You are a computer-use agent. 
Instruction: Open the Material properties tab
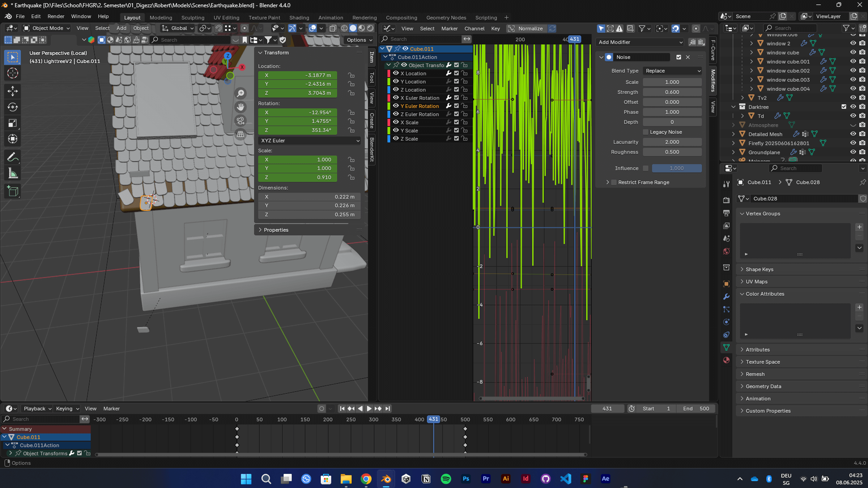coord(726,360)
